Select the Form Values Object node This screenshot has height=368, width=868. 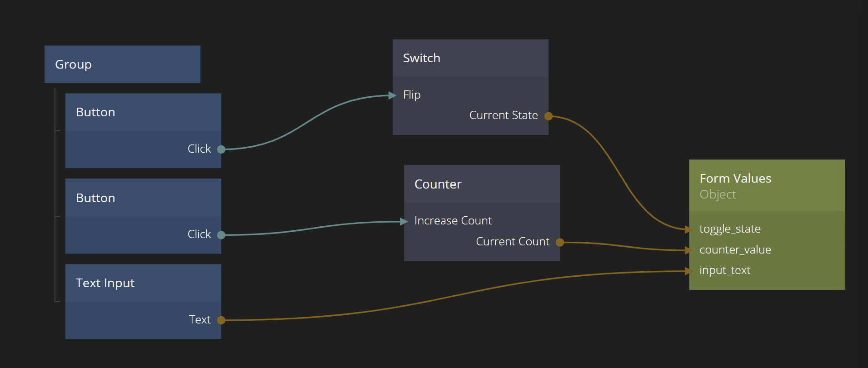(767, 185)
